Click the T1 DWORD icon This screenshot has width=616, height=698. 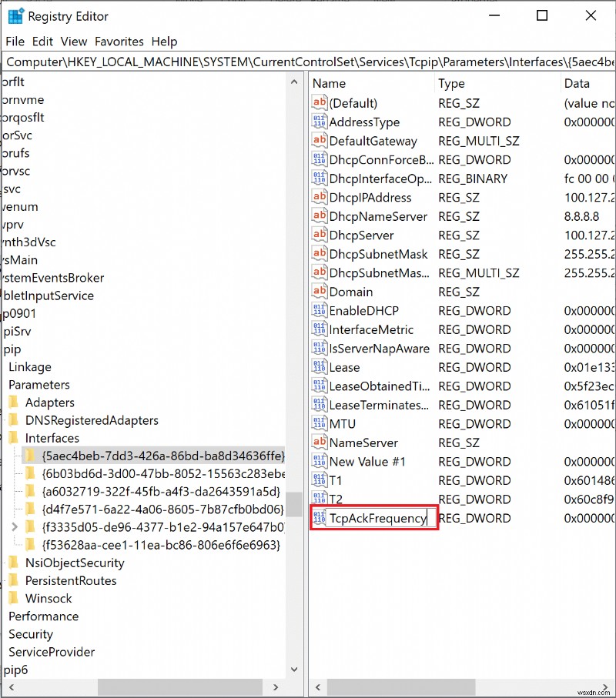click(320, 480)
